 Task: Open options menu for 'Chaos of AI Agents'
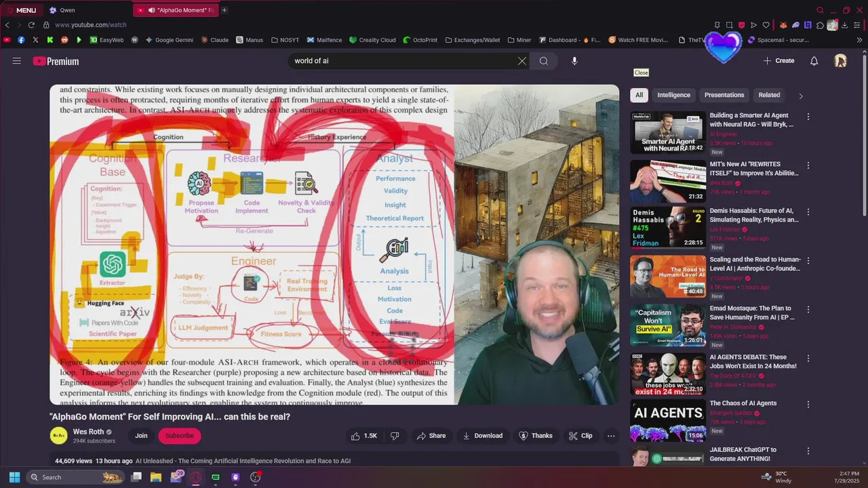808,405
